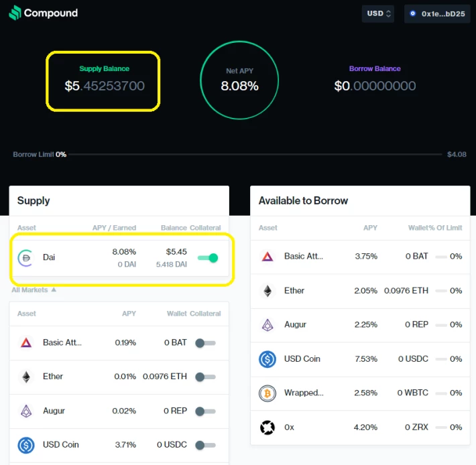Screen dimensions: 476x465
Task: Click the 0.19% APY in Supply markets
Action: pyautogui.click(x=125, y=343)
